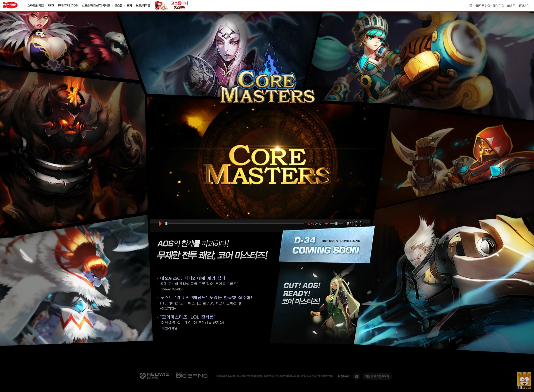Play the Core Masters video

pyautogui.click(x=160, y=223)
